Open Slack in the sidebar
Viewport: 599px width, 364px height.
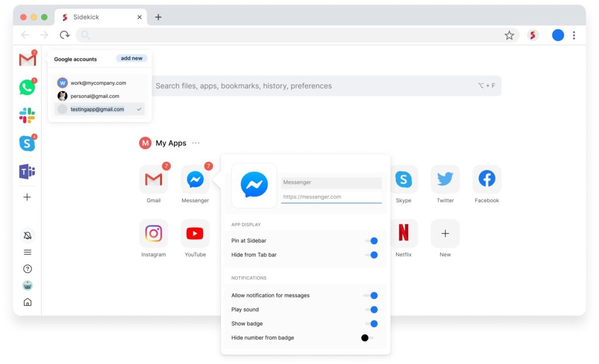(27, 115)
